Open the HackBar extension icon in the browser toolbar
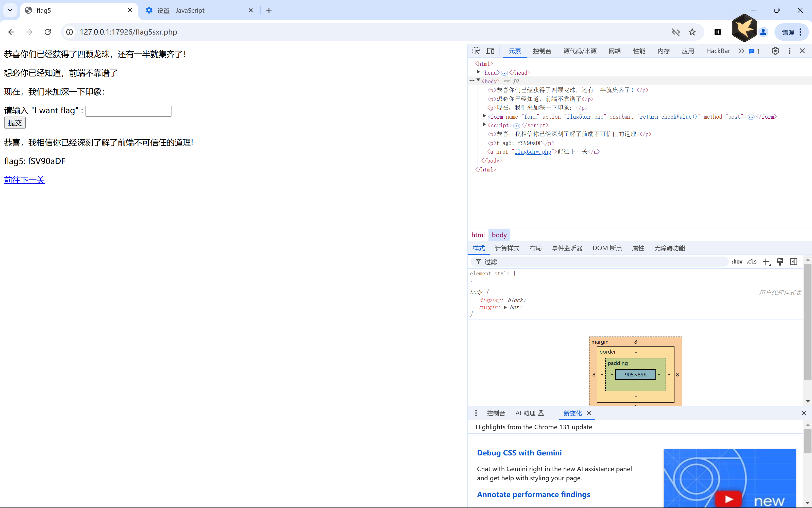The width and height of the screenshot is (812, 508). [717, 32]
